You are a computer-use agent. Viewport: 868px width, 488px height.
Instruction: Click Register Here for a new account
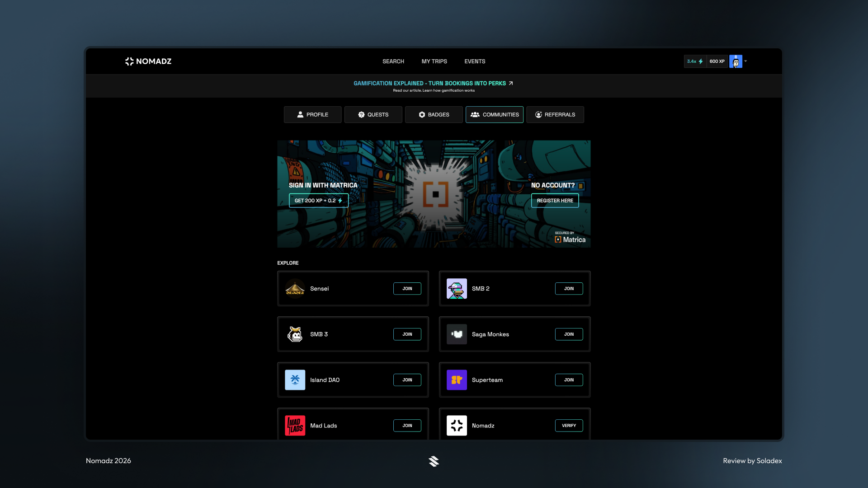coord(555,200)
